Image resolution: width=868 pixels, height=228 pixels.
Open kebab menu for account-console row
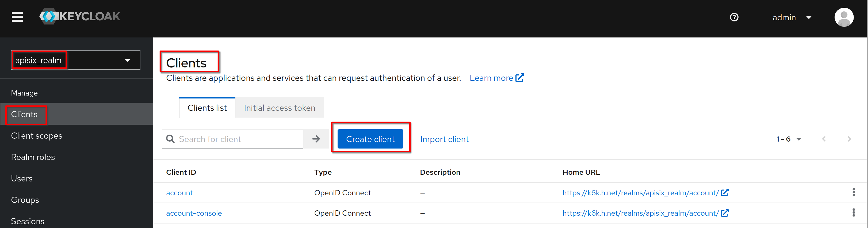(853, 212)
